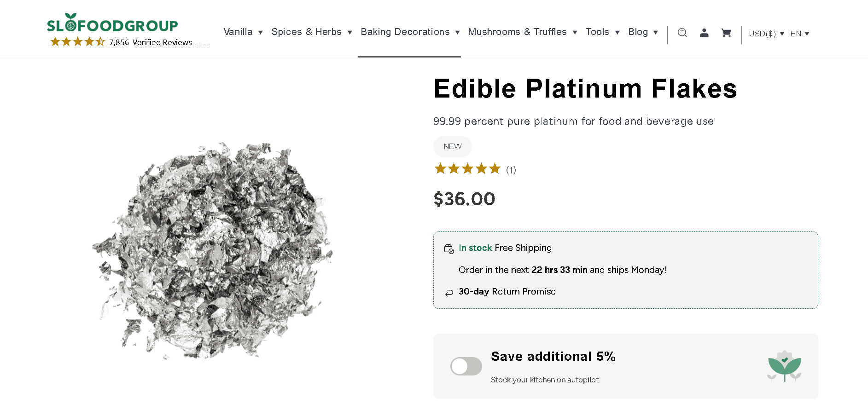
Task: Open the Mushrooms & Truffles menu
Action: [x=517, y=32]
